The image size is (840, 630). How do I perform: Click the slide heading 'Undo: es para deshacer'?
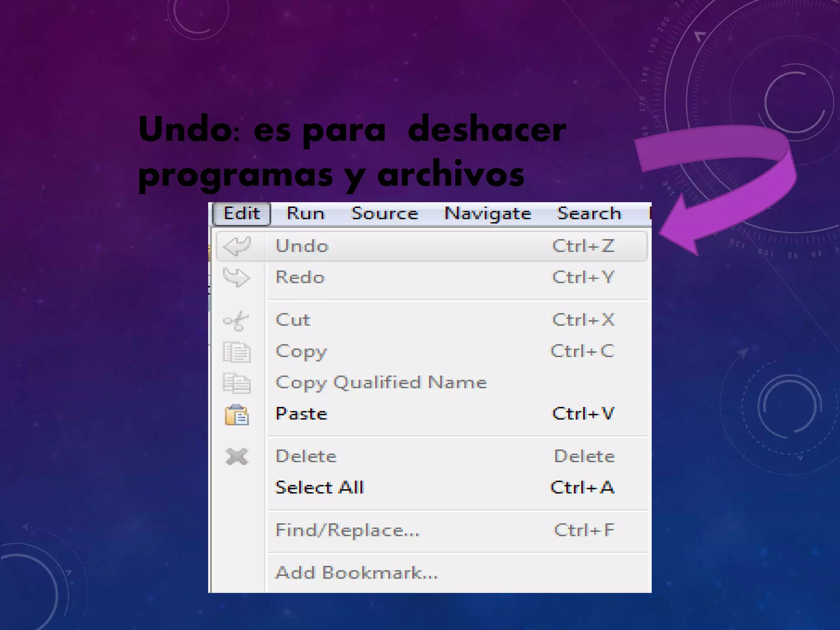point(352,130)
